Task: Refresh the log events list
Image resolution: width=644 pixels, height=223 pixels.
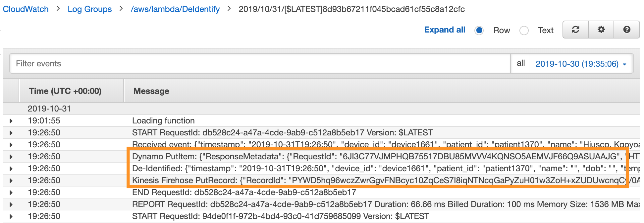Action: [x=575, y=30]
